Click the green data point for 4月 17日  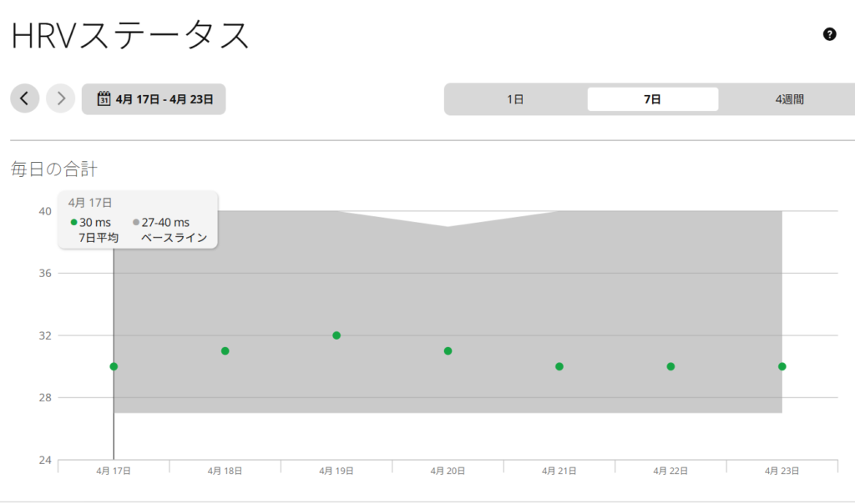point(114,366)
